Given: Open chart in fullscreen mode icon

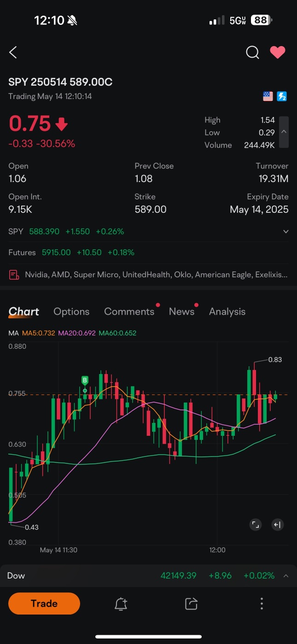Looking at the screenshot, I should click(256, 524).
